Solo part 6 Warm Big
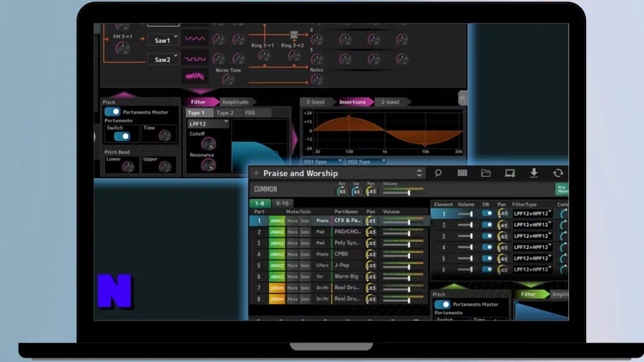Image resolution: width=644 pixels, height=362 pixels. [305, 277]
